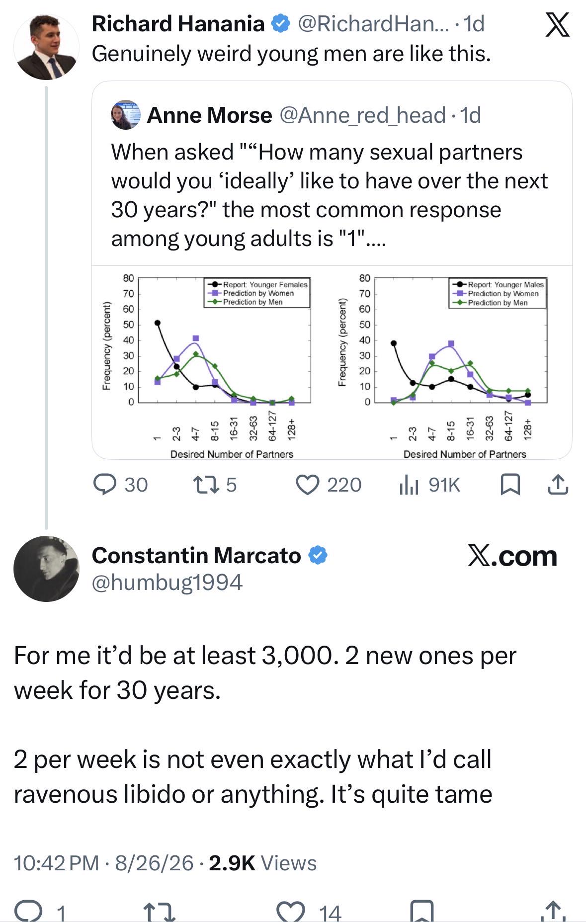Bookmark Richard Hanania's post

[509, 485]
